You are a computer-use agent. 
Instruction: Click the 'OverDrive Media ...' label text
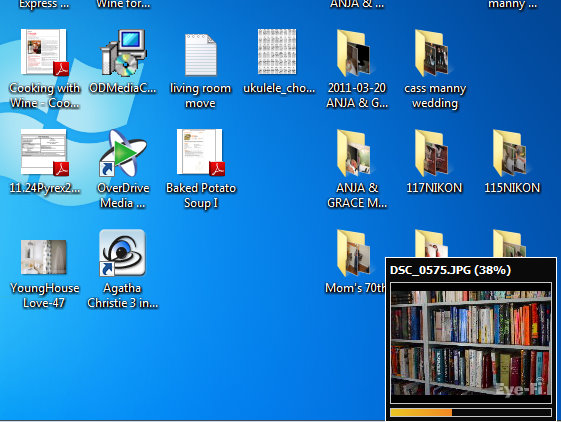[x=123, y=195]
